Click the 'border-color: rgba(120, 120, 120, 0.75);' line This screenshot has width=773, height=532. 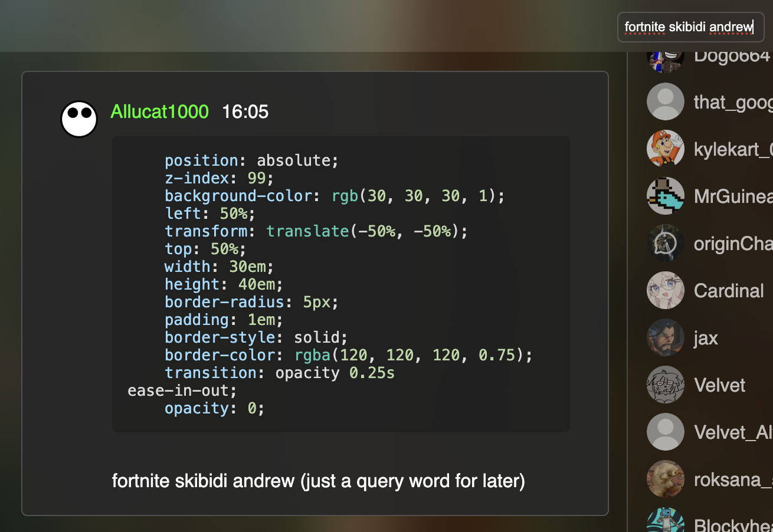[x=349, y=355]
